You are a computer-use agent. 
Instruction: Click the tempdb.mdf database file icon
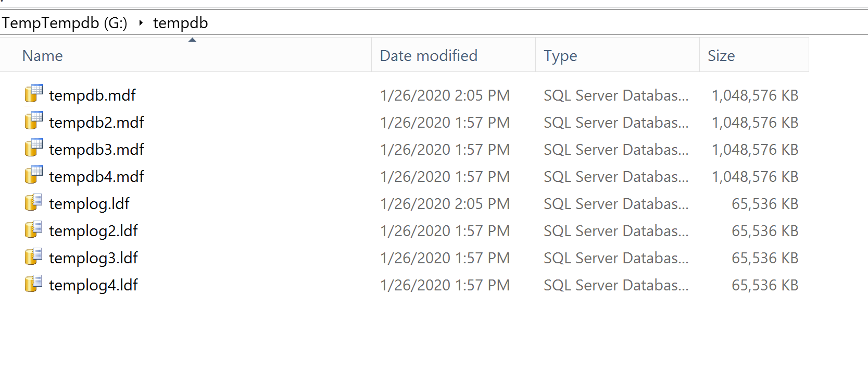point(34,94)
